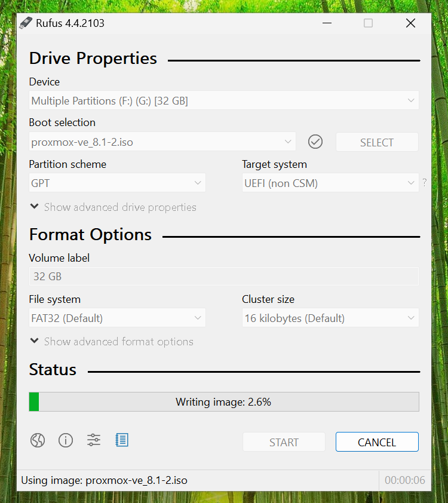
Task: Click the 00:00:06 elapsed timer
Action: point(405,480)
